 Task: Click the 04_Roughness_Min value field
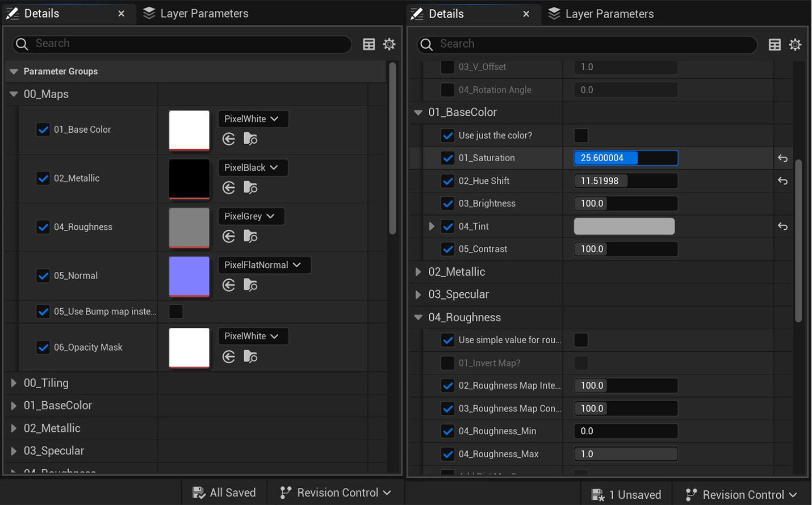[626, 431]
